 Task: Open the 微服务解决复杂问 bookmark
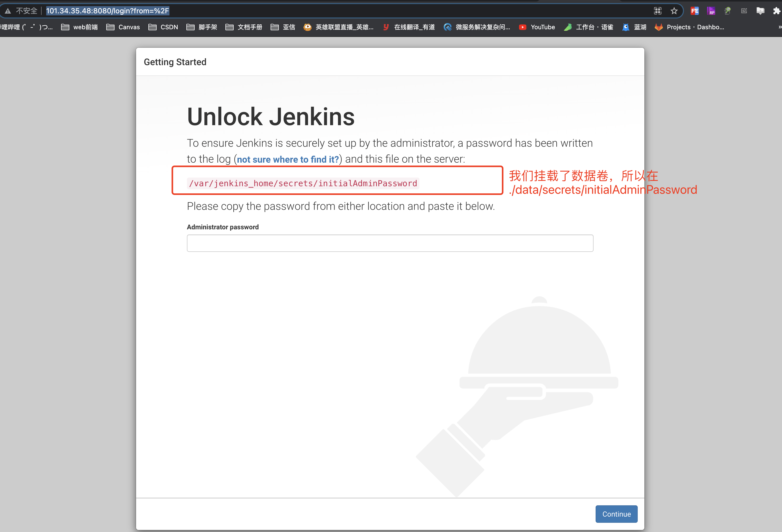click(477, 27)
